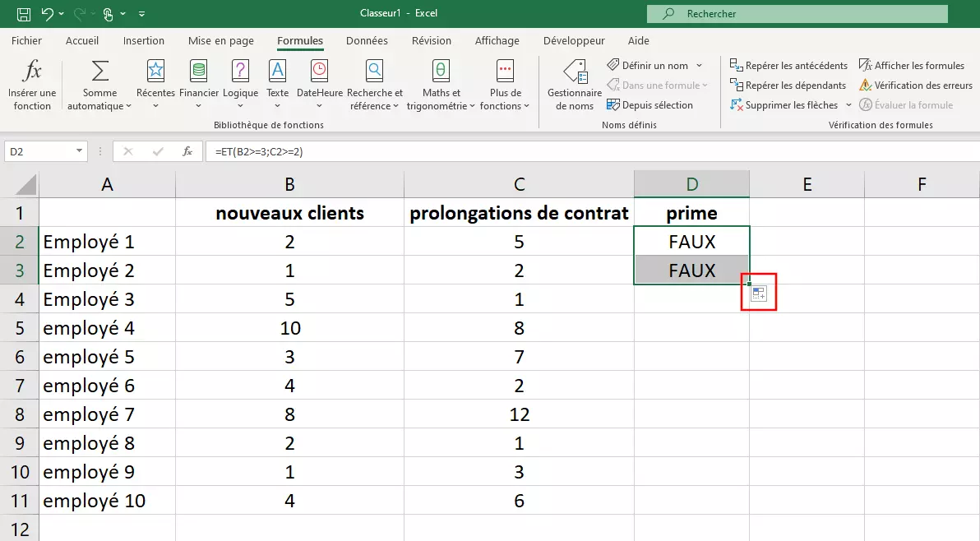Click the Undo arrow icon
The image size is (980, 541).
coord(48,13)
